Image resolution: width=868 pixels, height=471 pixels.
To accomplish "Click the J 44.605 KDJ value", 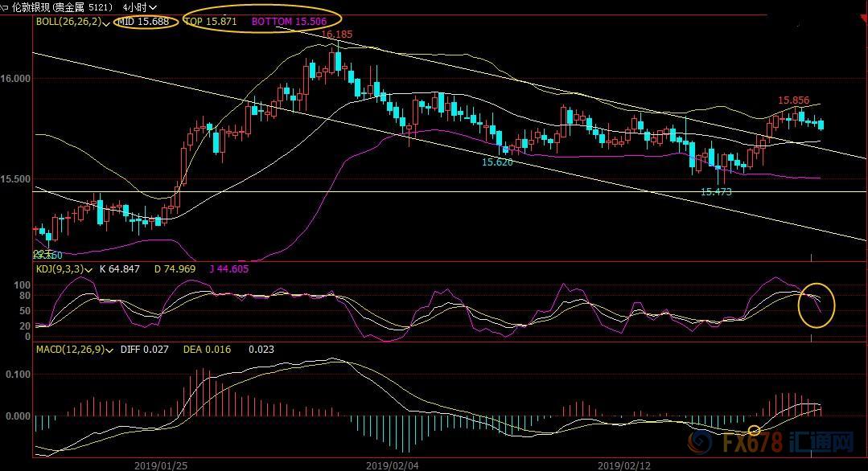I will [x=229, y=270].
